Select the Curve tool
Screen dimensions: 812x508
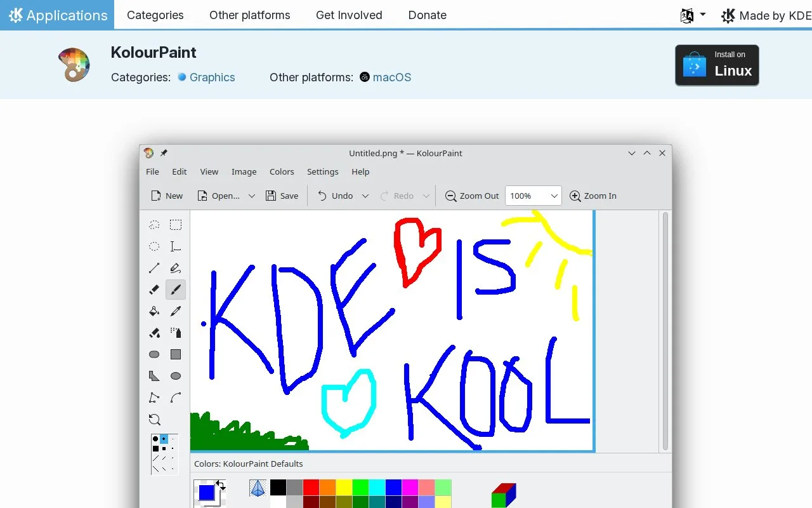(176, 398)
